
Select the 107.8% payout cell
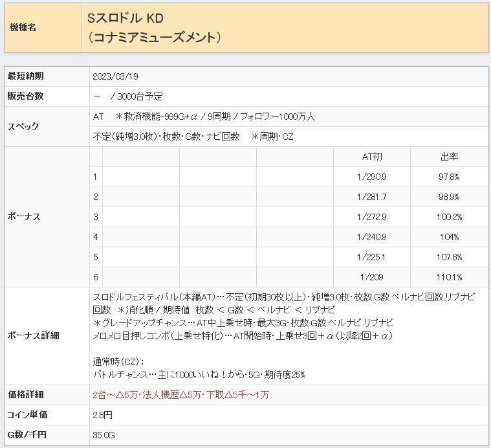(449, 257)
